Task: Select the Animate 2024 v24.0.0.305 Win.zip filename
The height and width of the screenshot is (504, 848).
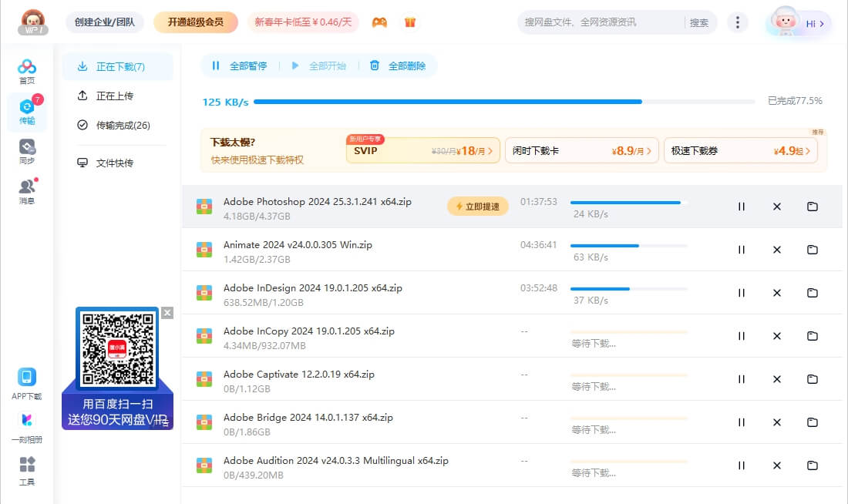Action: pos(298,245)
